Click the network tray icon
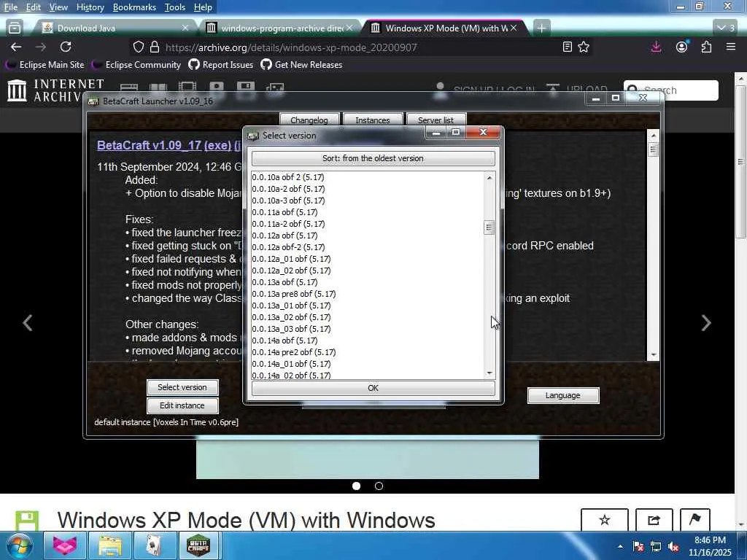This screenshot has height=560, width=747. (656, 547)
